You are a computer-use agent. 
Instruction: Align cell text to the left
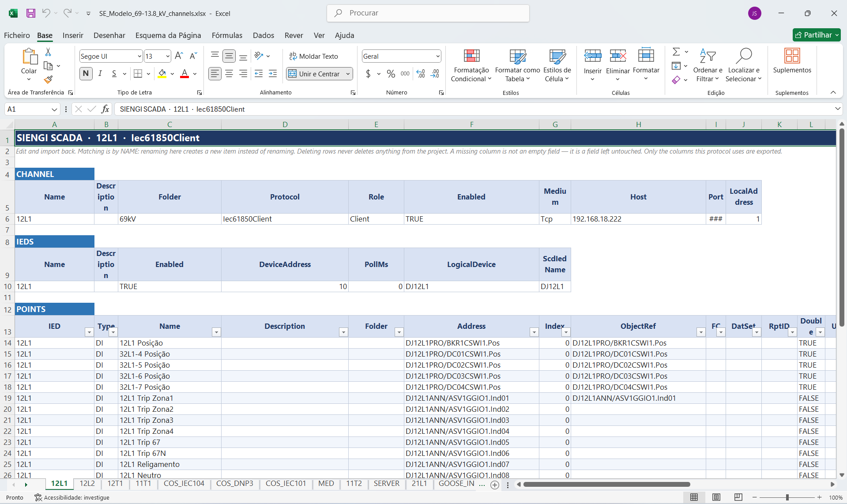pos(215,74)
